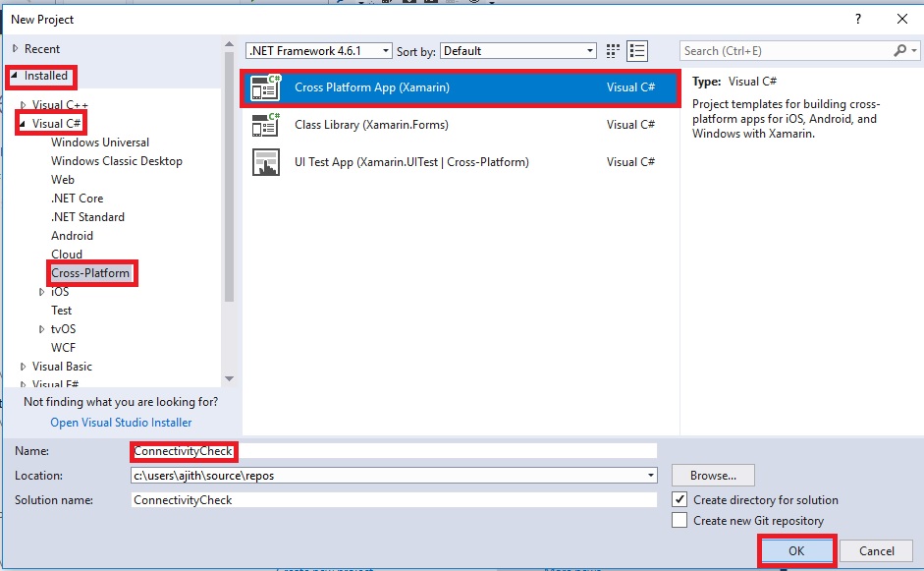This screenshot has width=924, height=571.
Task: Open the .NET Framework 4.6.1 dropdown
Action: pos(319,51)
